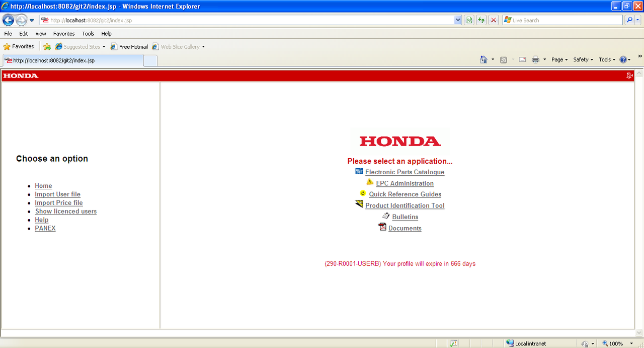Open Electronic Parts Catalogue link

(x=405, y=172)
